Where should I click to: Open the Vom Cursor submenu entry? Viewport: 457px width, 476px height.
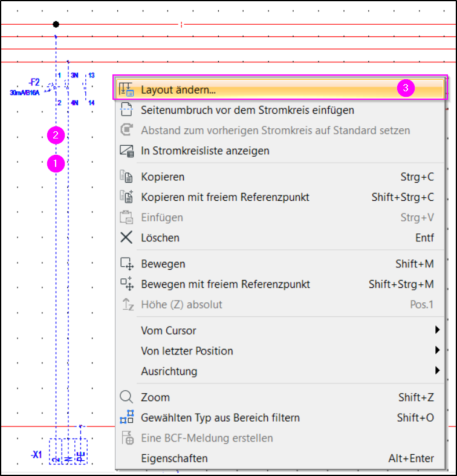(x=280, y=331)
